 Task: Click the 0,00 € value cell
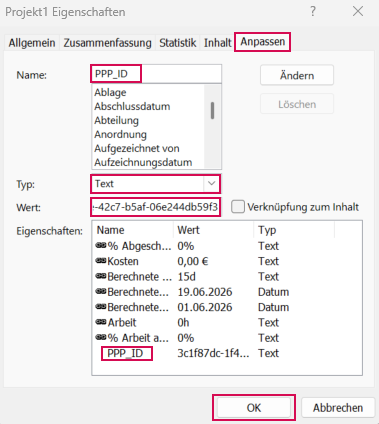[x=193, y=261]
